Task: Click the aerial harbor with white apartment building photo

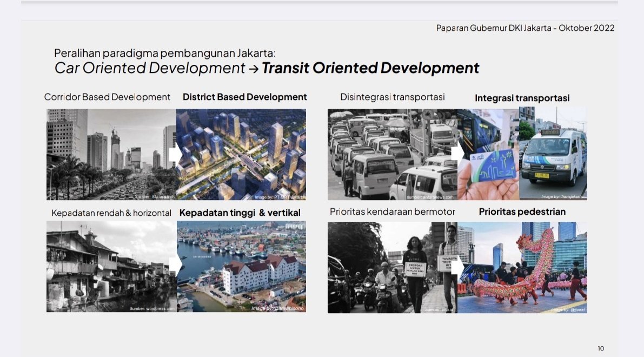Action: point(242,266)
